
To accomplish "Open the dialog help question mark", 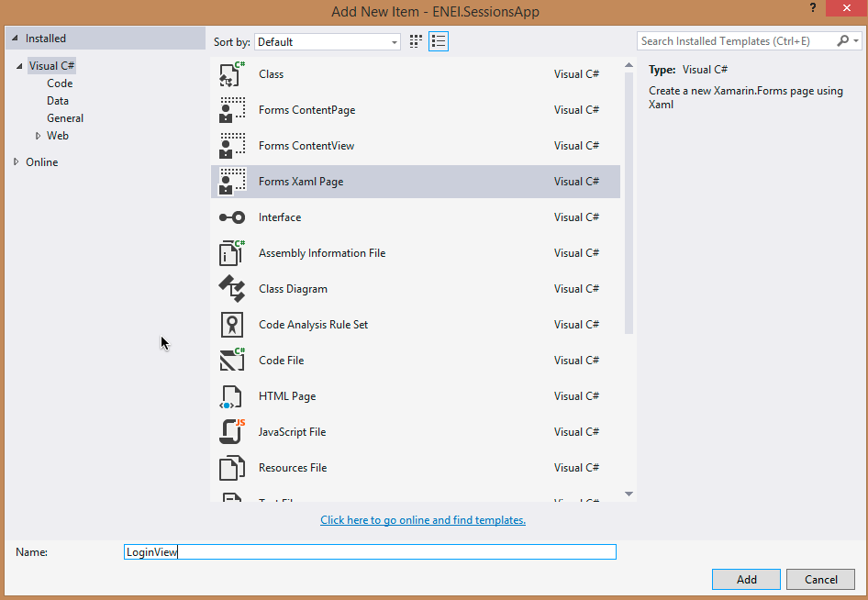I will pos(813,7).
